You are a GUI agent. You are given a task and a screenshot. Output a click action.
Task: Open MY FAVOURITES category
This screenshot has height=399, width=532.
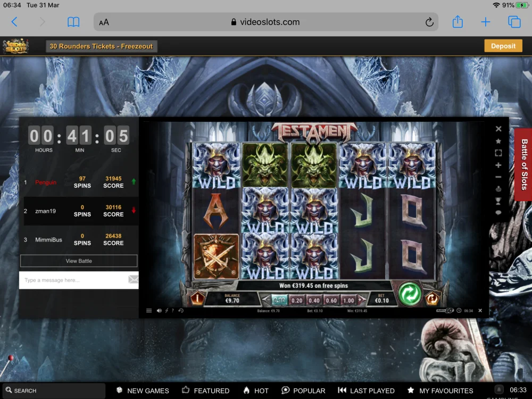[440, 390]
